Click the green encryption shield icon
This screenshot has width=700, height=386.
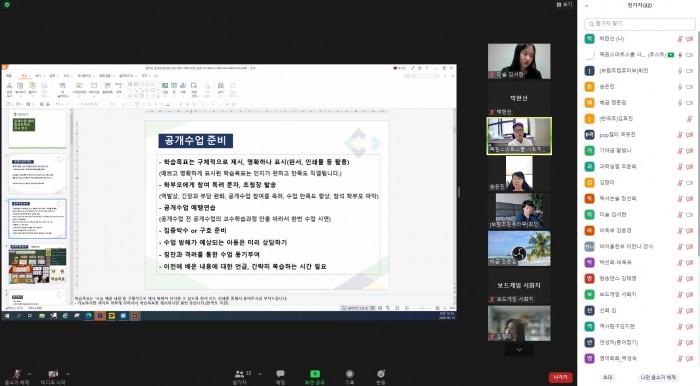pyautogui.click(x=7, y=4)
